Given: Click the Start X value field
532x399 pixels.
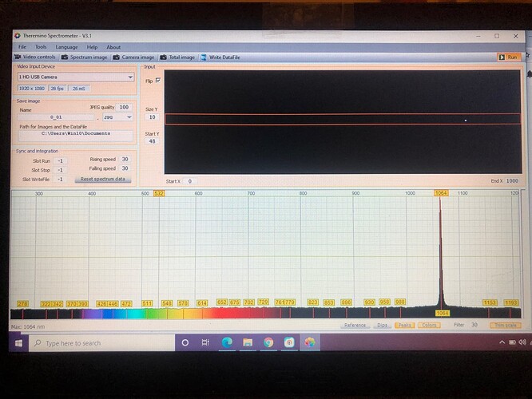Looking at the screenshot, I should pos(189,181).
